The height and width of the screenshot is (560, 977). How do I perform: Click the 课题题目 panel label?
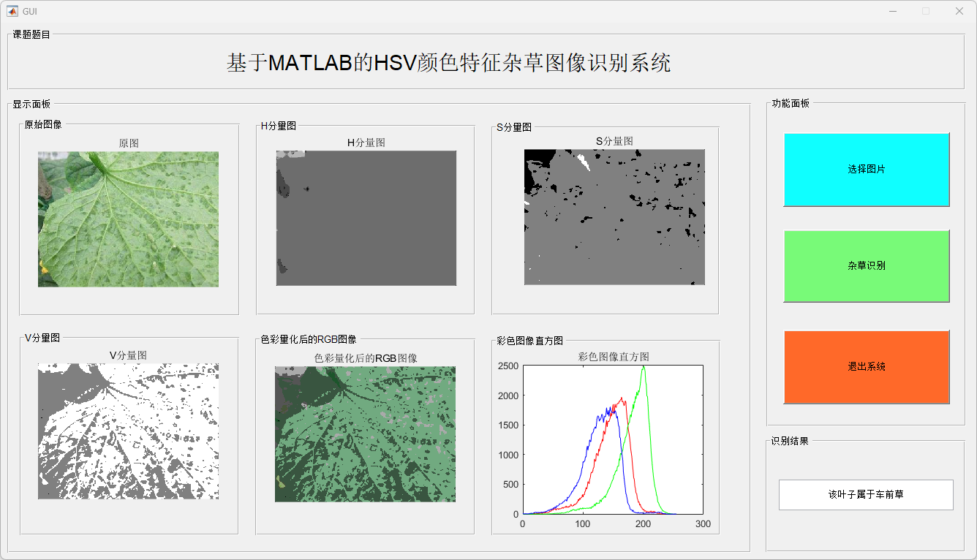coord(31,34)
